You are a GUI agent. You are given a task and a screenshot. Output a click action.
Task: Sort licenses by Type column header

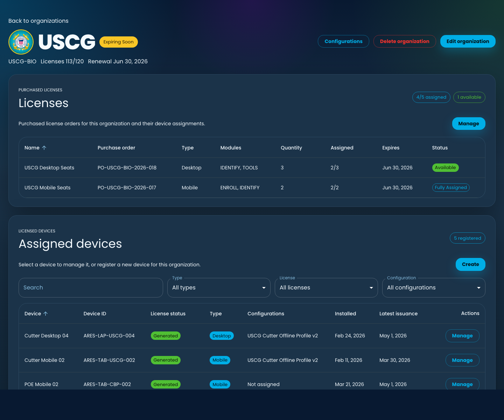pos(188,148)
